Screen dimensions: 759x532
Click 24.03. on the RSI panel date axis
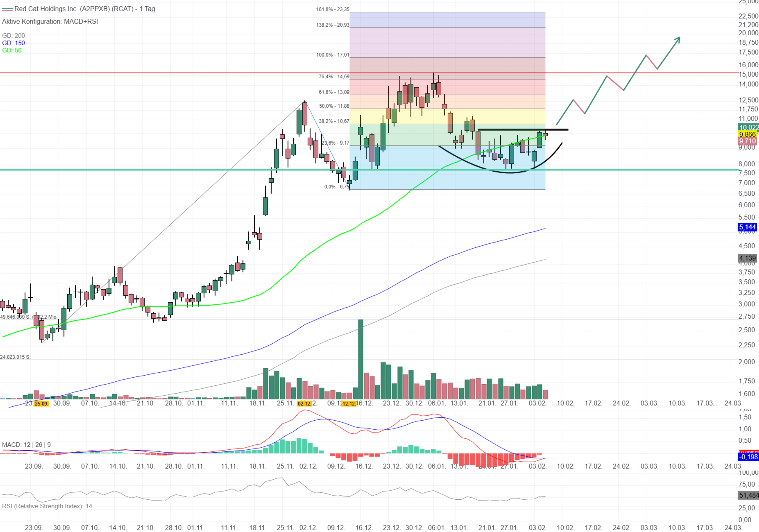[x=733, y=528]
